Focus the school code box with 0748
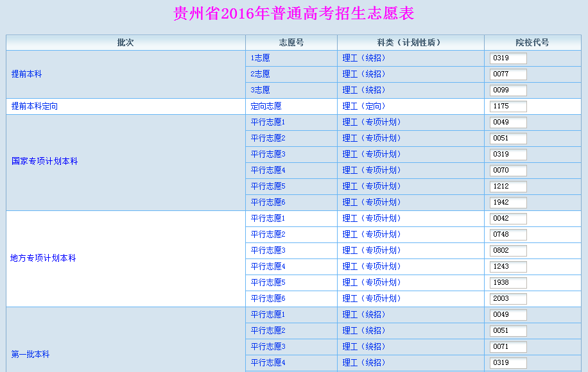The image size is (588, 372). (x=508, y=235)
